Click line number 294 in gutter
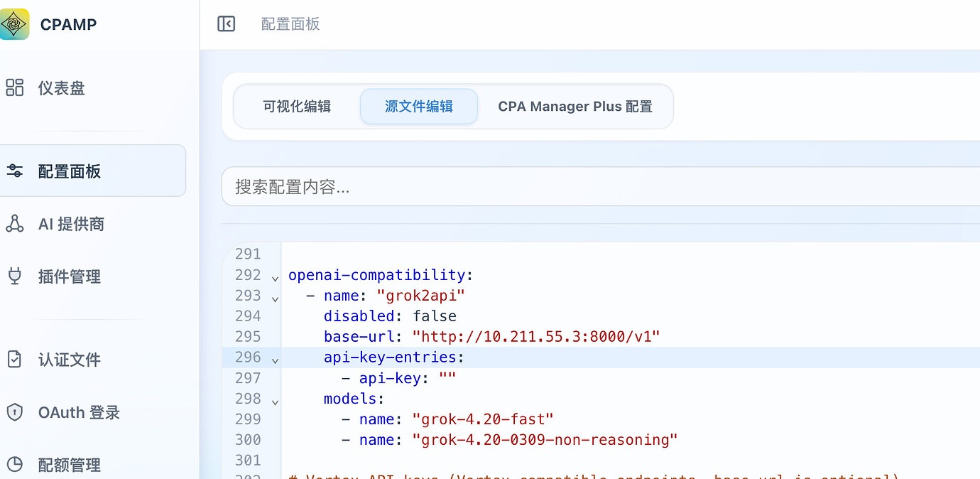 [x=248, y=316]
